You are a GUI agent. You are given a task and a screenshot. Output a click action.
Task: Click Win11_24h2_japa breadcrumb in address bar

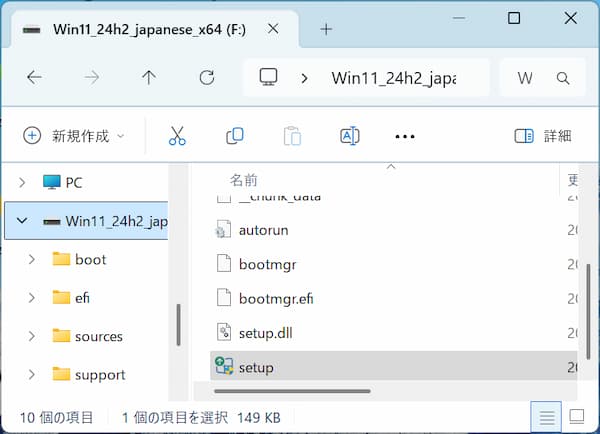tap(394, 78)
